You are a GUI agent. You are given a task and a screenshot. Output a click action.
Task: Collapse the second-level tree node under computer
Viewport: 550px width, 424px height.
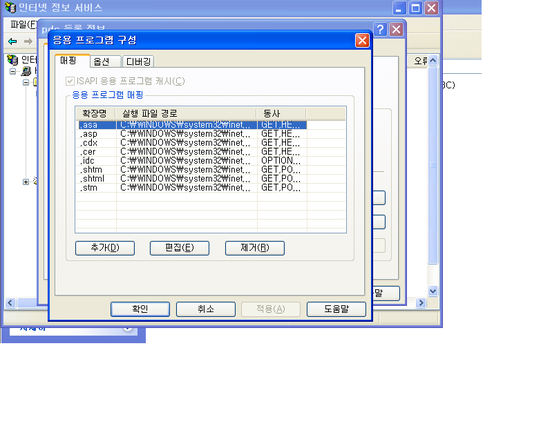[26, 83]
